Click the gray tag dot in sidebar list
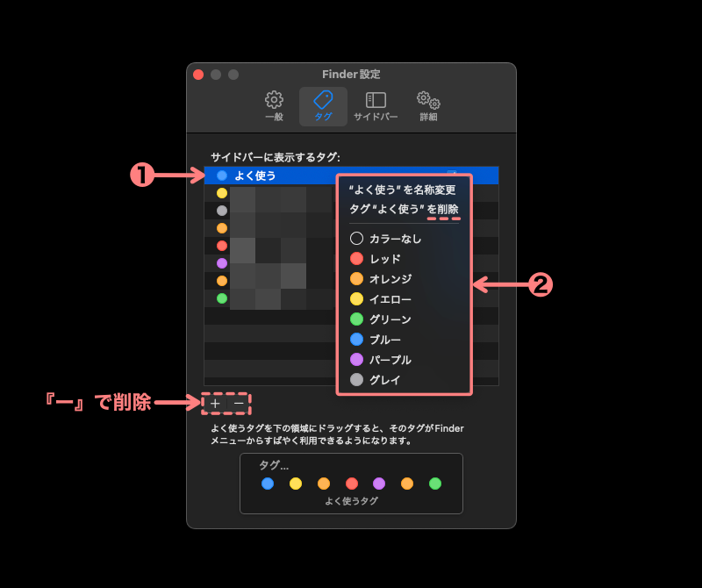 222,211
